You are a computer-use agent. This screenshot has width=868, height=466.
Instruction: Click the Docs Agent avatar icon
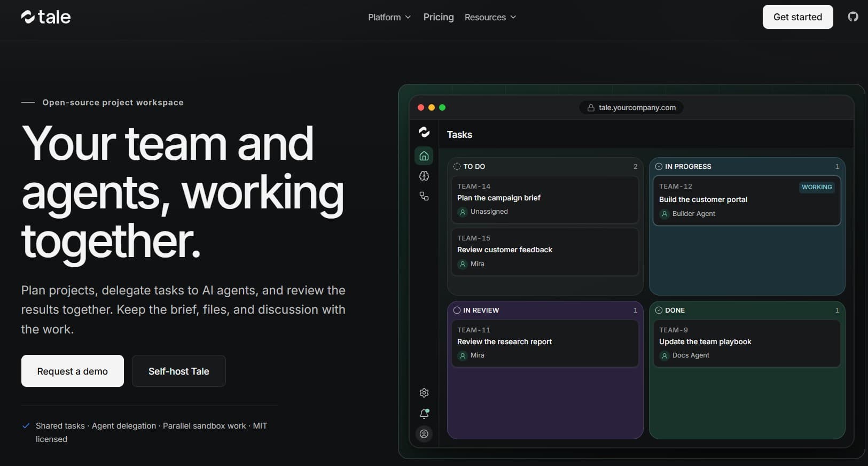664,355
